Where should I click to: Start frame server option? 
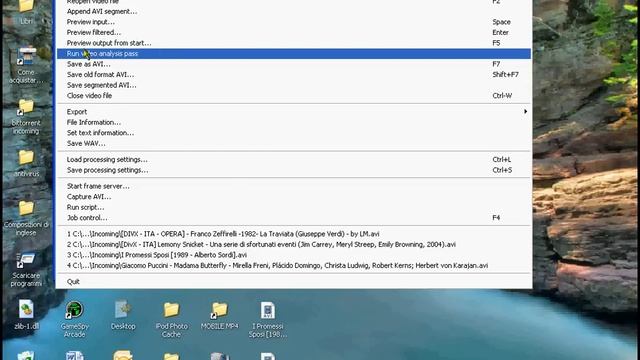pos(294,186)
